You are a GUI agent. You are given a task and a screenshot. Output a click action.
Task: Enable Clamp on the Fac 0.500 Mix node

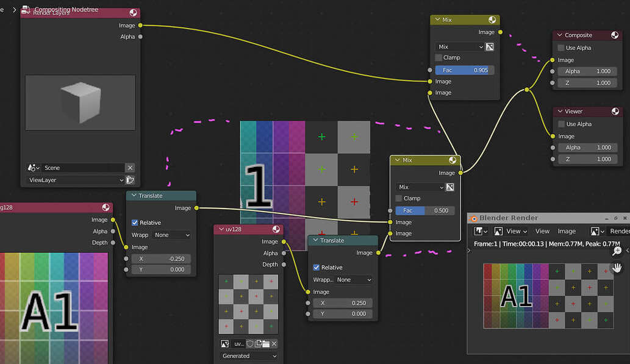pyautogui.click(x=399, y=198)
